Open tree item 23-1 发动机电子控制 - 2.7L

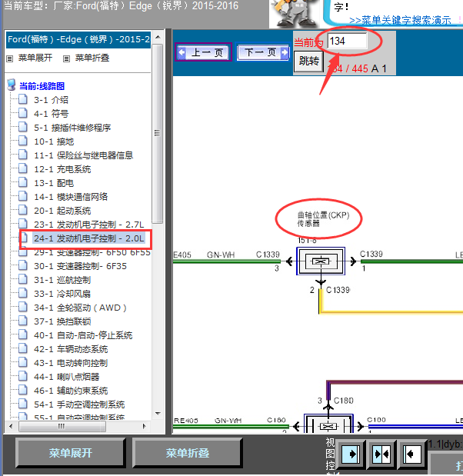point(89,225)
